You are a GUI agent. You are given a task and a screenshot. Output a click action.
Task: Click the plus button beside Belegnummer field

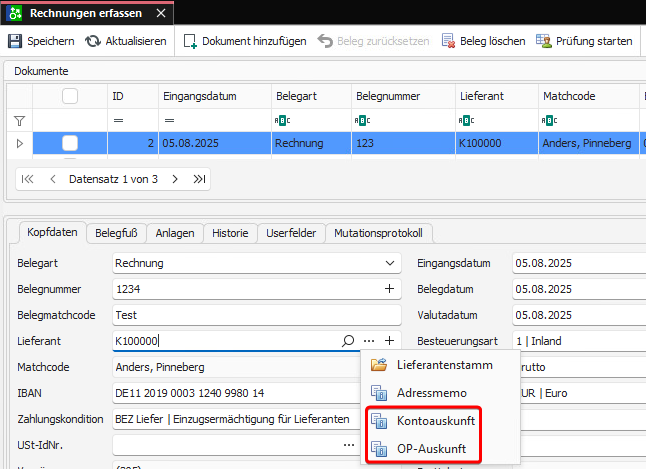coord(389,289)
